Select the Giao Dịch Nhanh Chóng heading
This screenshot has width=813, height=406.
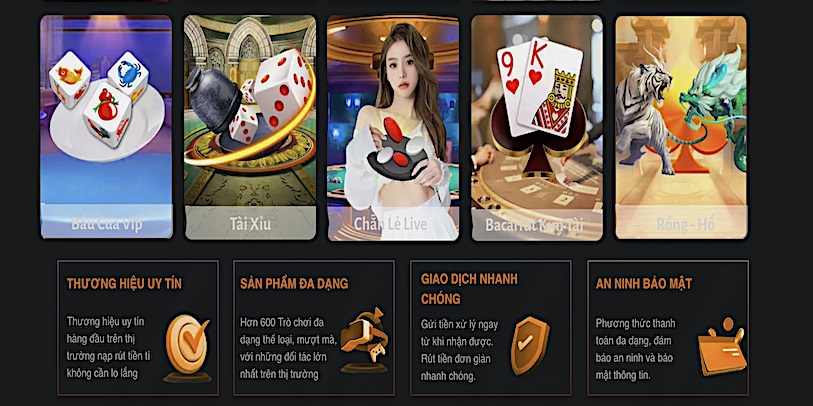[469, 289]
